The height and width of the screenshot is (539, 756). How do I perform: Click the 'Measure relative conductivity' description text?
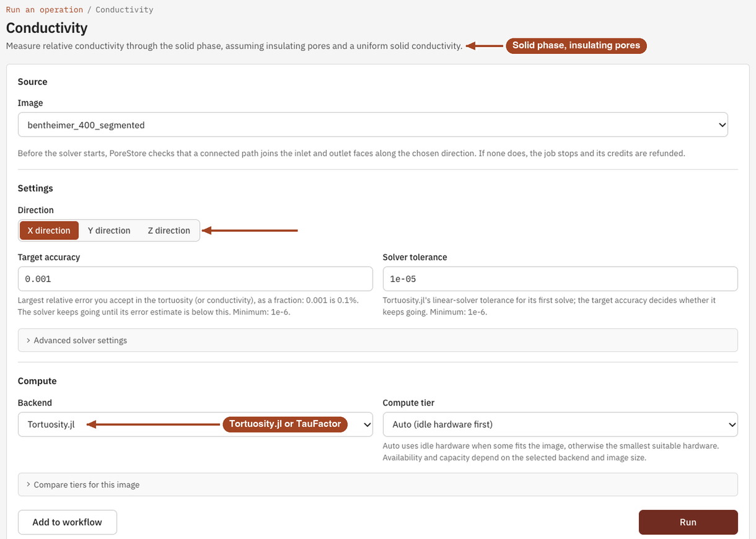234,46
